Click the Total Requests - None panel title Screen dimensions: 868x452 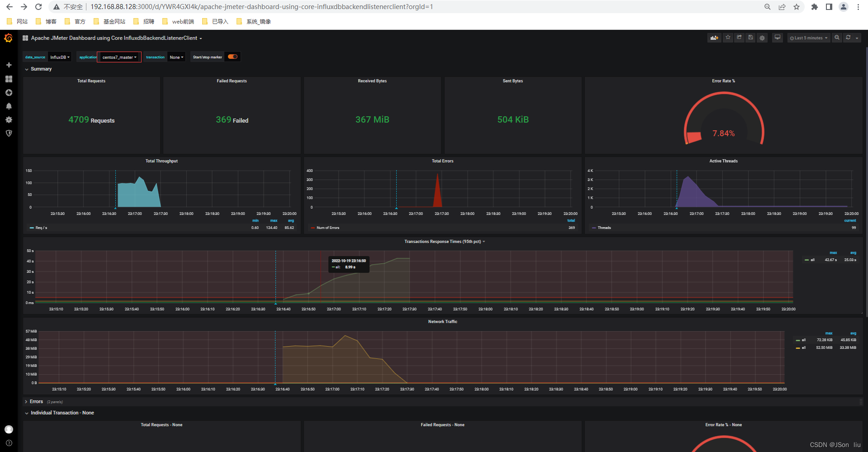[x=161, y=425]
